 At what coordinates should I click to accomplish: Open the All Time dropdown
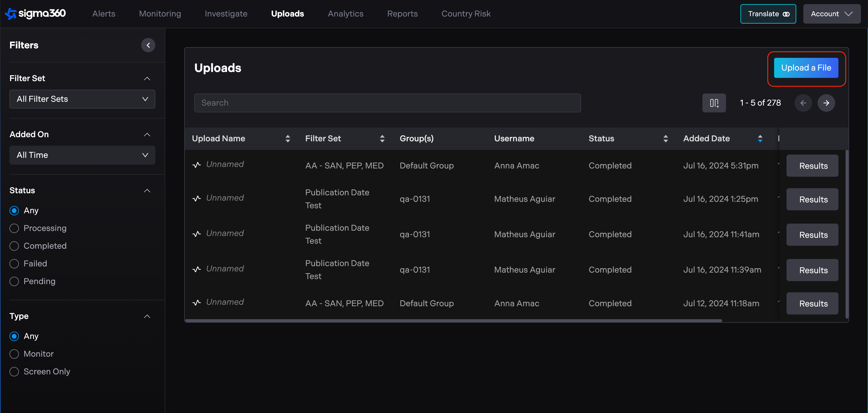point(82,155)
